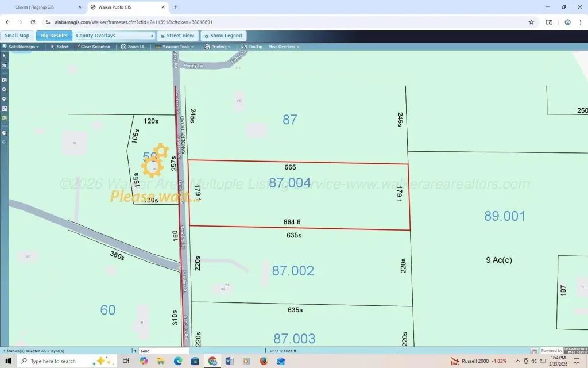Click the Zoom LL target icon
This screenshot has width=588, height=368.
123,47
